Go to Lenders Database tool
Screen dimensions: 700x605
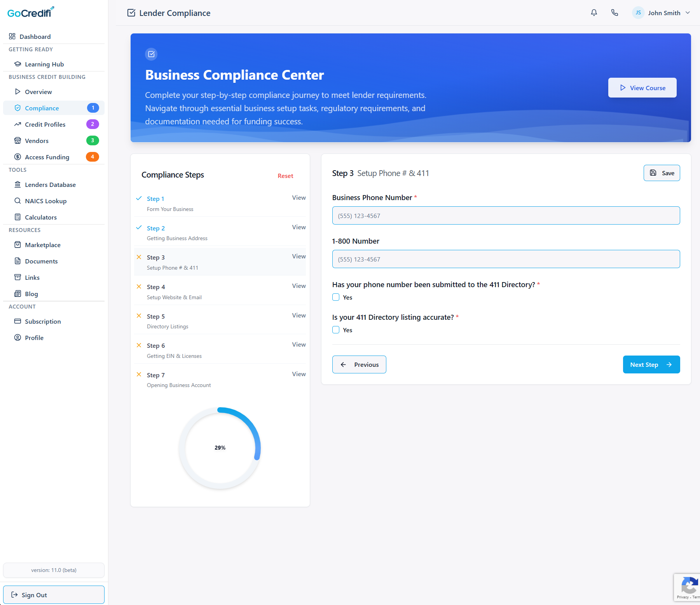50,185
